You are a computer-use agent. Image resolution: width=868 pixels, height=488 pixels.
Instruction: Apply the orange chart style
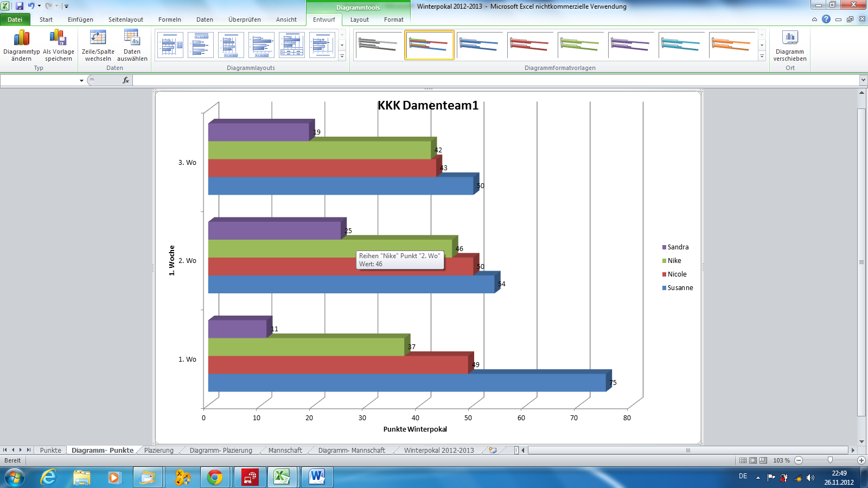coord(732,45)
